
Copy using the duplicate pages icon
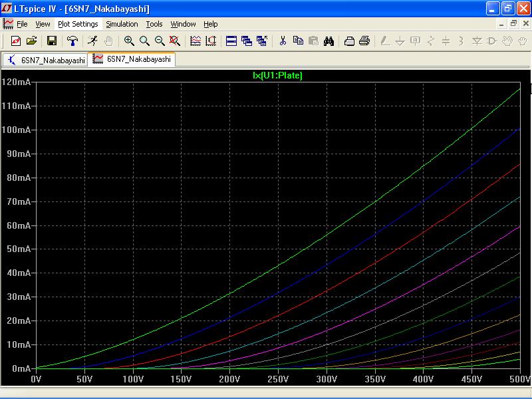click(298, 41)
